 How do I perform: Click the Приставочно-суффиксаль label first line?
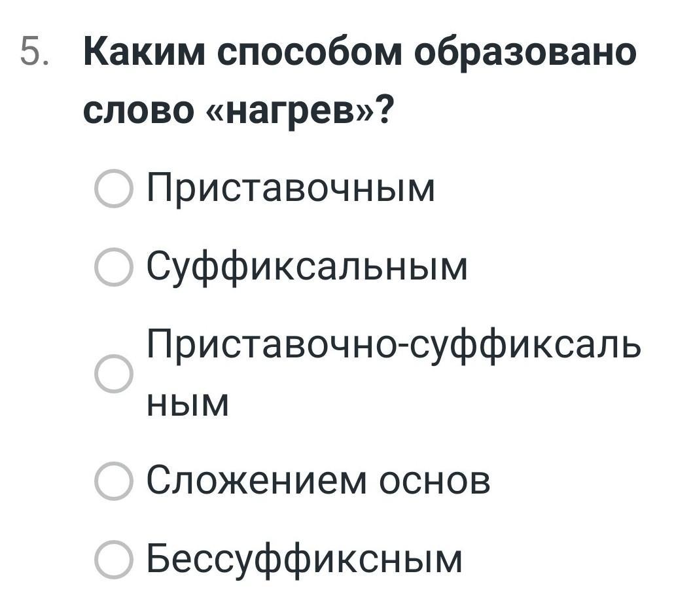(x=393, y=345)
